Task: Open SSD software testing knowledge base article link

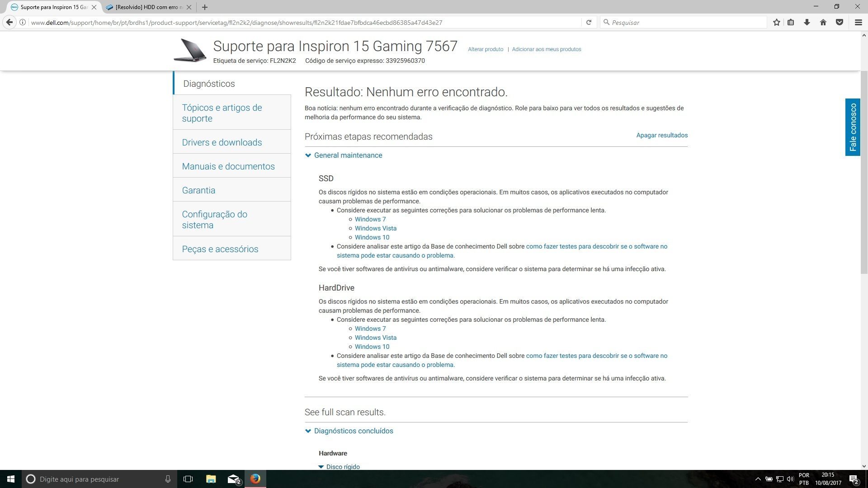Action: 502,251
